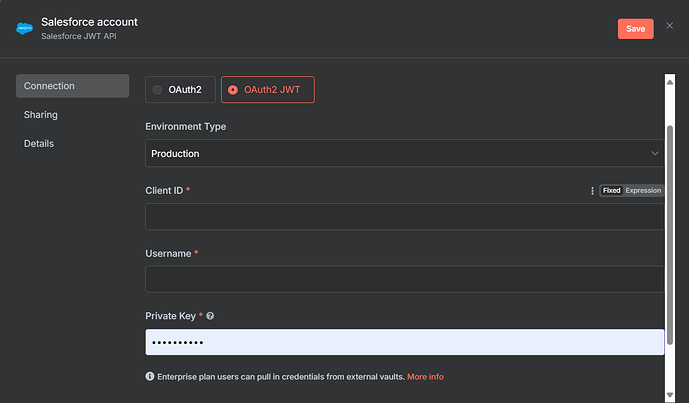Switch Client ID to Expression mode
This screenshot has width=689, height=403.
tap(643, 190)
